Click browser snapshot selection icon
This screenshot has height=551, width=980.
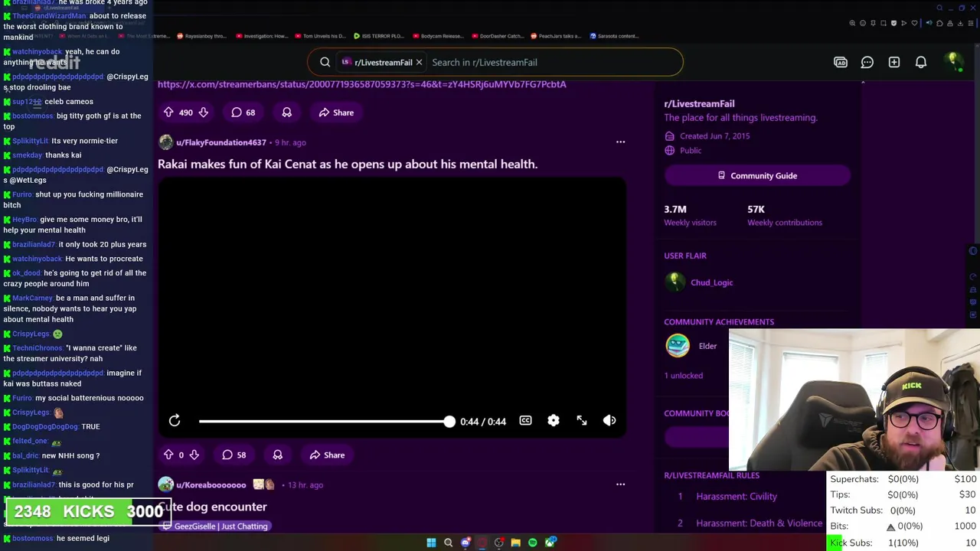click(x=884, y=23)
